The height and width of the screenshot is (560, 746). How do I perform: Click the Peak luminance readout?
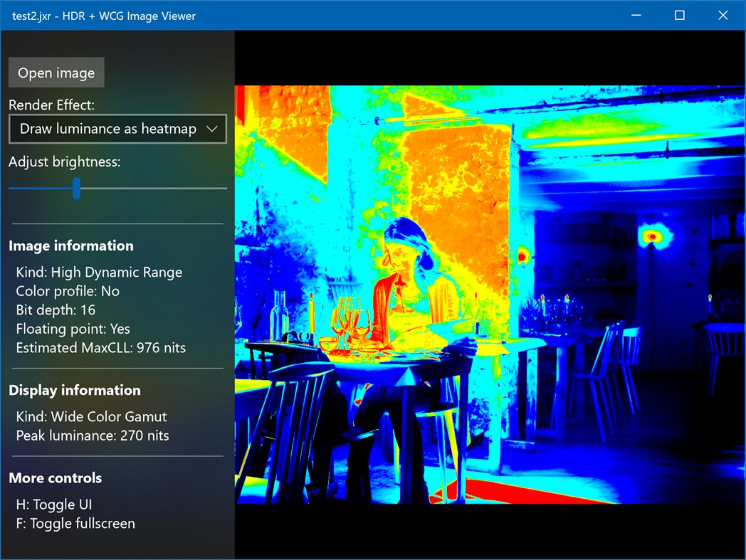coord(91,435)
